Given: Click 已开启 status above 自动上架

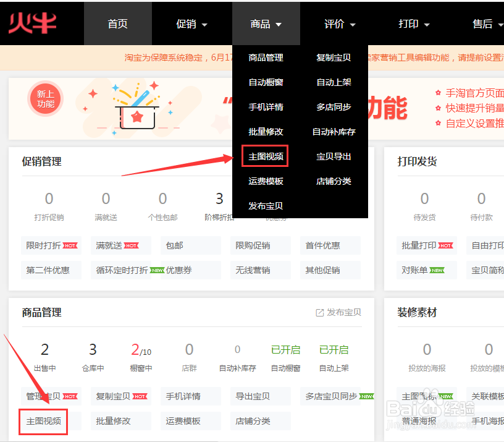Looking at the screenshot, I should pyautogui.click(x=334, y=350).
